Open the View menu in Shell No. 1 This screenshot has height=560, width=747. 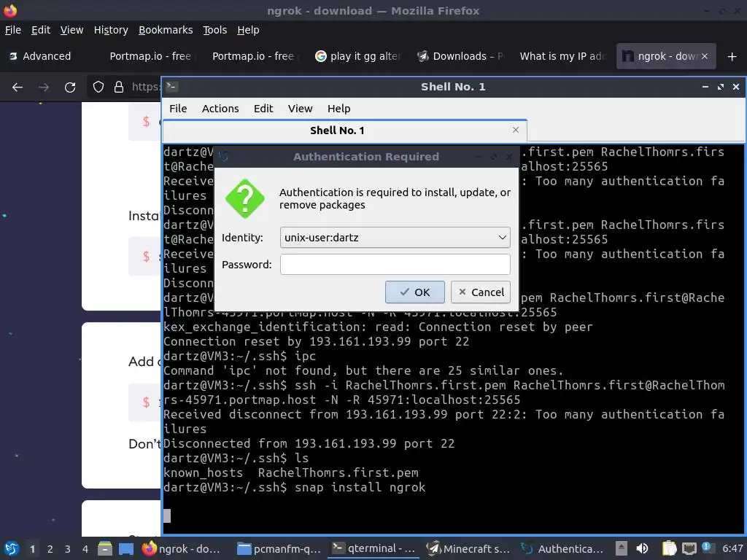tap(300, 109)
